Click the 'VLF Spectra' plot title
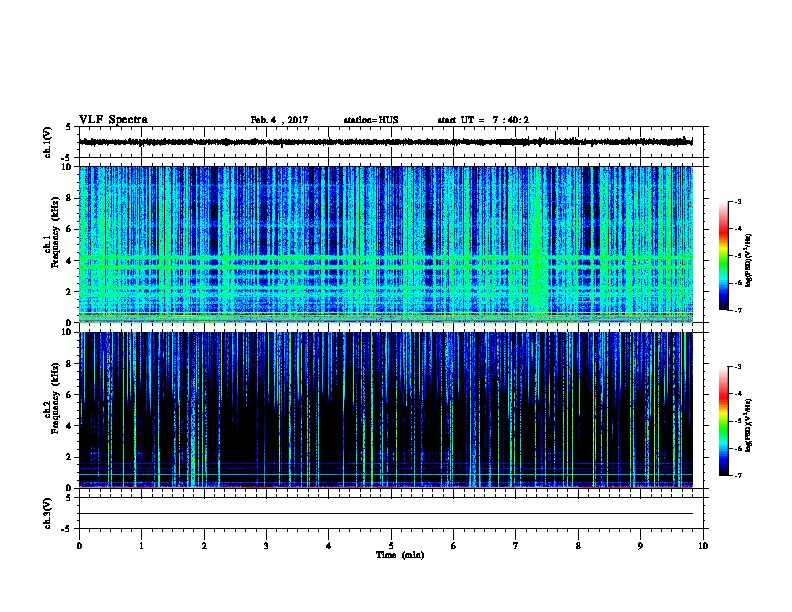This screenshot has width=792, height=612. 113,120
